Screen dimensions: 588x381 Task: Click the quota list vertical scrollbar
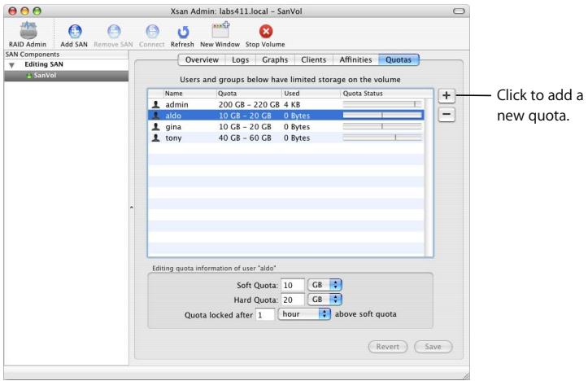coord(429,177)
